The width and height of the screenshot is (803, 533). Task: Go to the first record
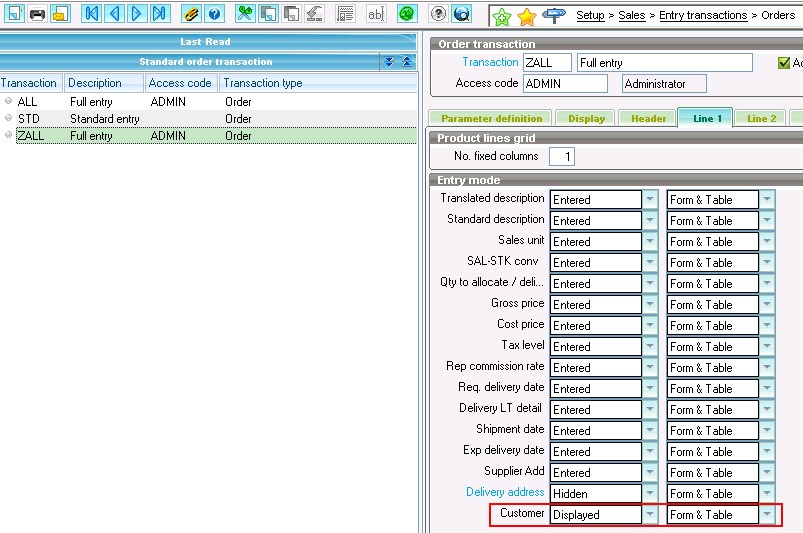[91, 14]
